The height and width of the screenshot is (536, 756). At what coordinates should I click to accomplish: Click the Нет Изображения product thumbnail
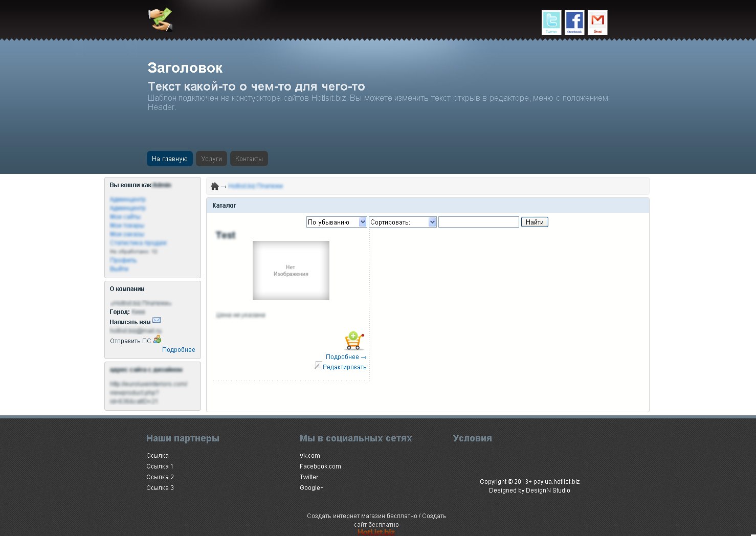coord(291,271)
